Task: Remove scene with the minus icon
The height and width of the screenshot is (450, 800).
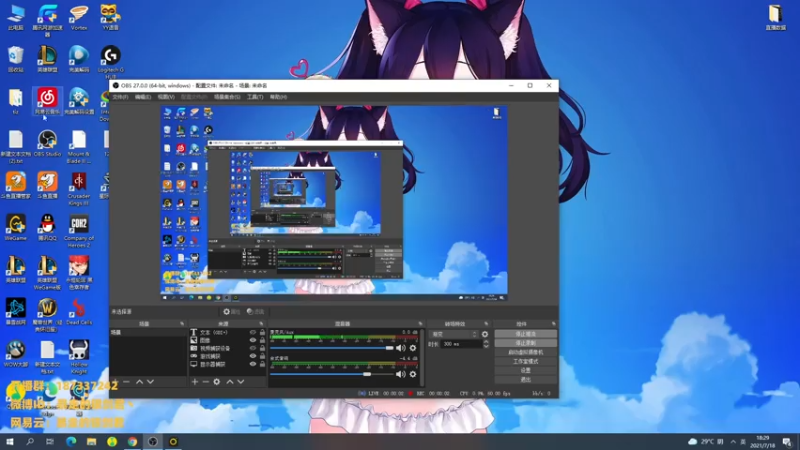Action: point(127,382)
